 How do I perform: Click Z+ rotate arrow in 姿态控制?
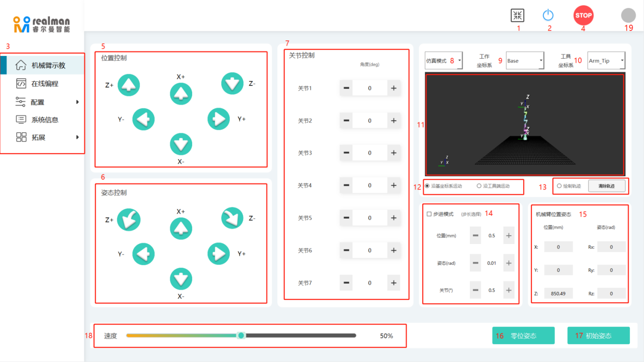(129, 219)
